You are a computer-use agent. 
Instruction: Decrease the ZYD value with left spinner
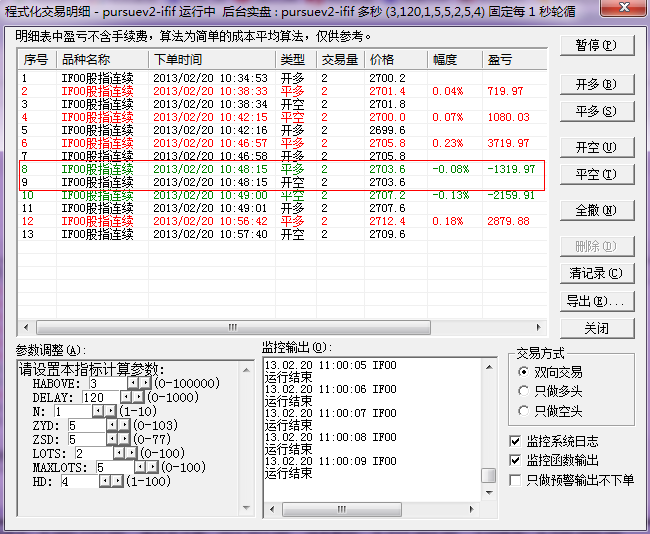(112, 425)
